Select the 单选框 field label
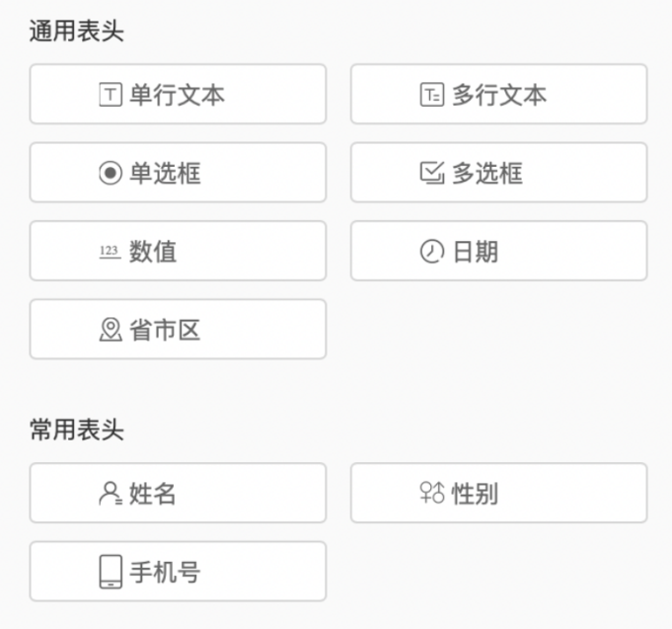This screenshot has width=672, height=629. pos(165,174)
